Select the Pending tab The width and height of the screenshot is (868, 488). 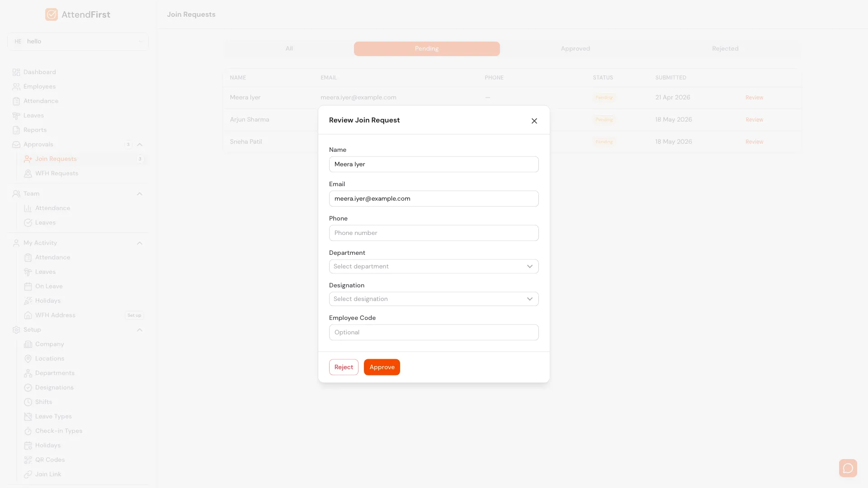[x=427, y=49]
